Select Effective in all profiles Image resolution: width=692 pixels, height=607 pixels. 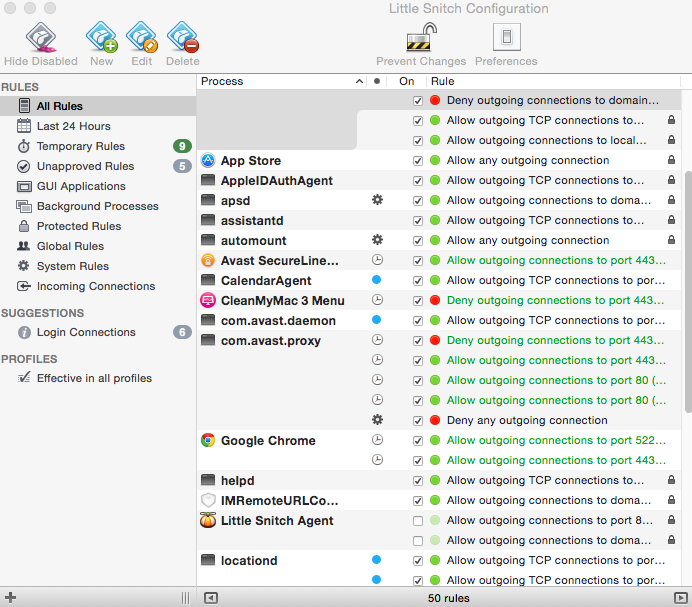(98, 378)
